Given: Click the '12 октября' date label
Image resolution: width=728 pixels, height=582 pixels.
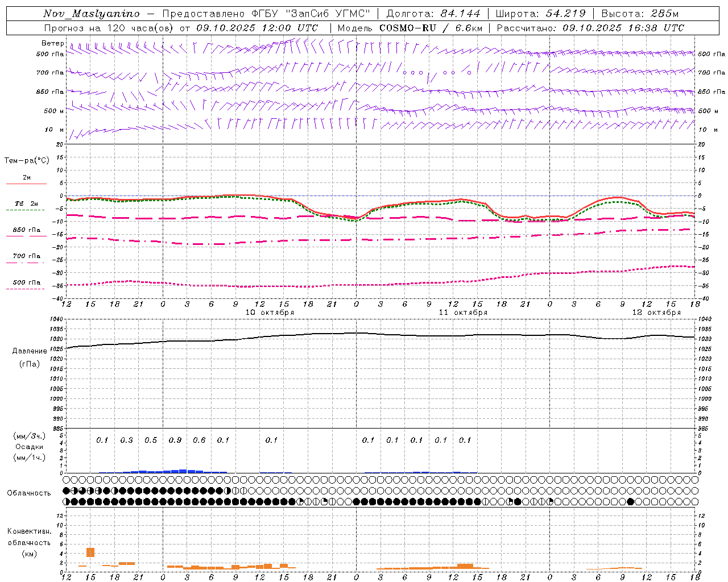Looking at the screenshot, I should point(656,313).
